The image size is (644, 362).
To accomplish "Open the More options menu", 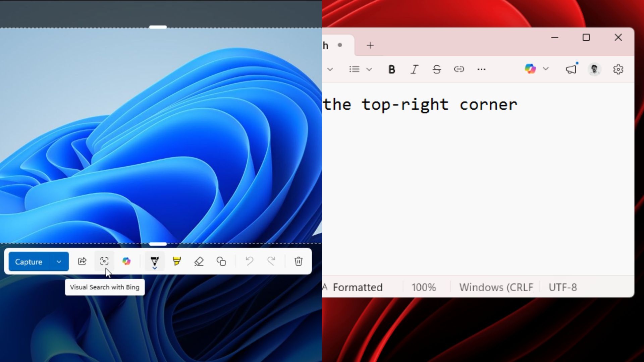I will tap(482, 69).
